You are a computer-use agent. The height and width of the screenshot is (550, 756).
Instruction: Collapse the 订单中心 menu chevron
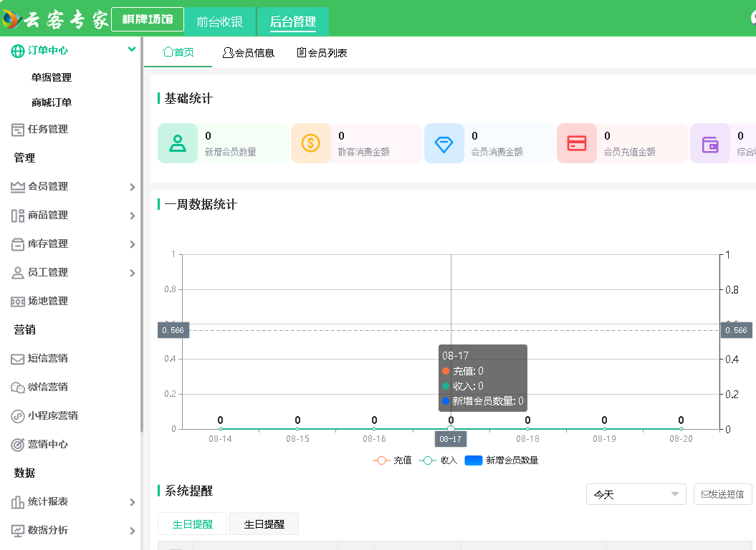[x=131, y=49]
